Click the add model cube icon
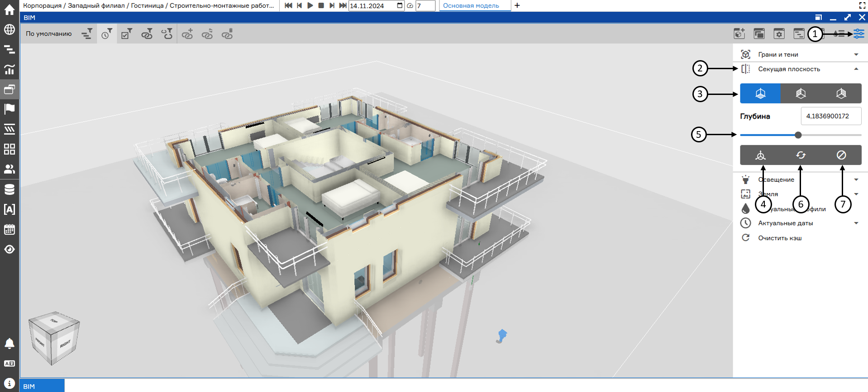The image size is (868, 392). (739, 34)
